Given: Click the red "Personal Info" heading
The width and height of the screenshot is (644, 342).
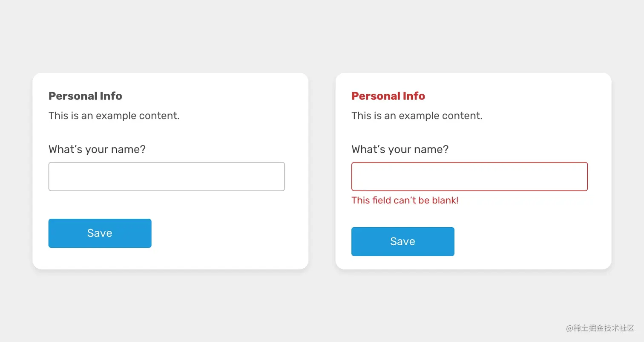Looking at the screenshot, I should coord(388,96).
